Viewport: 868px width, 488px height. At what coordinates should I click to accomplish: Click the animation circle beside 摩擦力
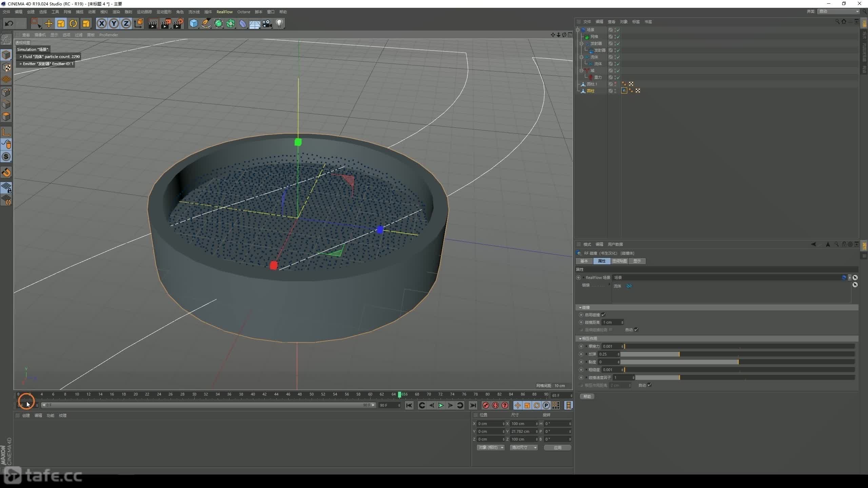(581, 346)
